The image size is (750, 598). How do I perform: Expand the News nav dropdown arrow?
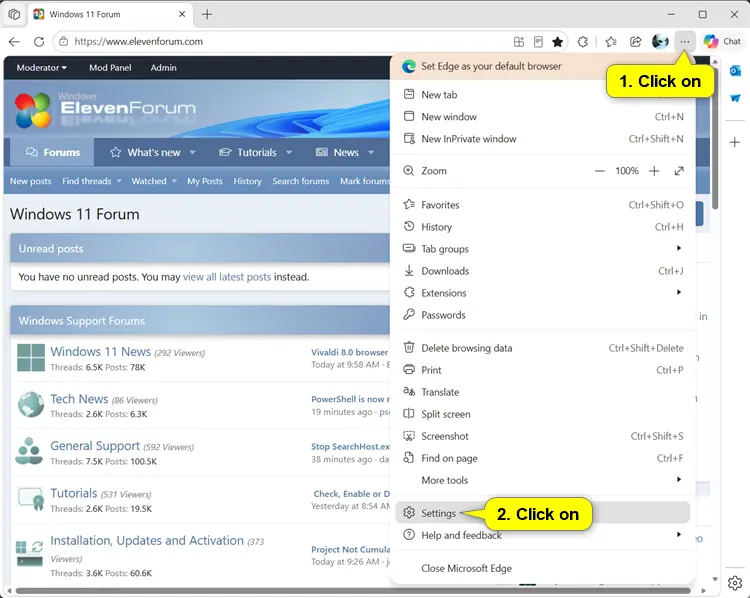(371, 153)
